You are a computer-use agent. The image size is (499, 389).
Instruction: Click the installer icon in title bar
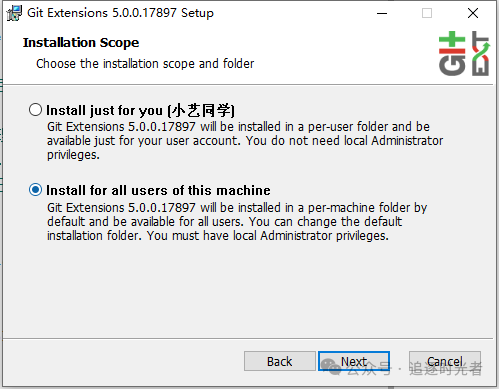14,13
